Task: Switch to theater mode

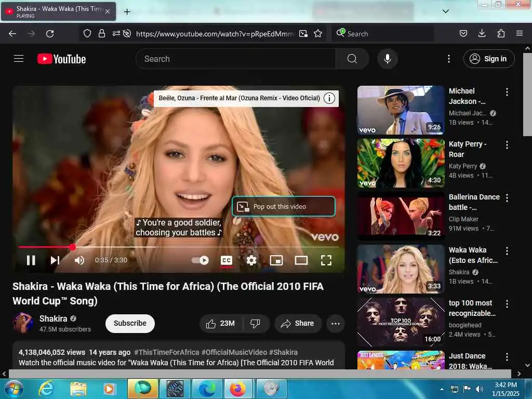Action: coord(301,260)
